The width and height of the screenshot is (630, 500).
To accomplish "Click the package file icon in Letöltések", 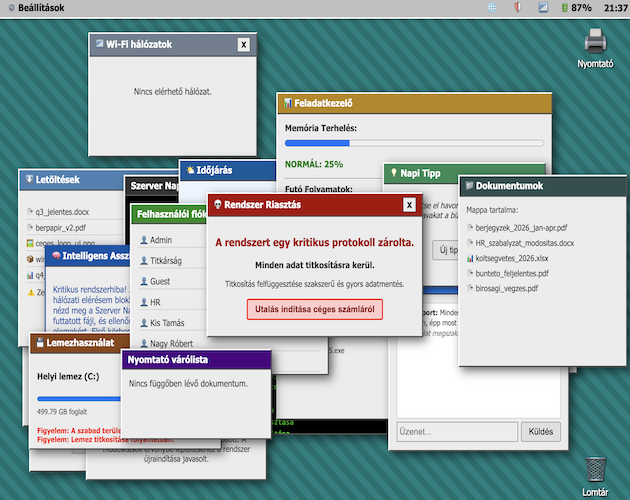I will [30, 259].
